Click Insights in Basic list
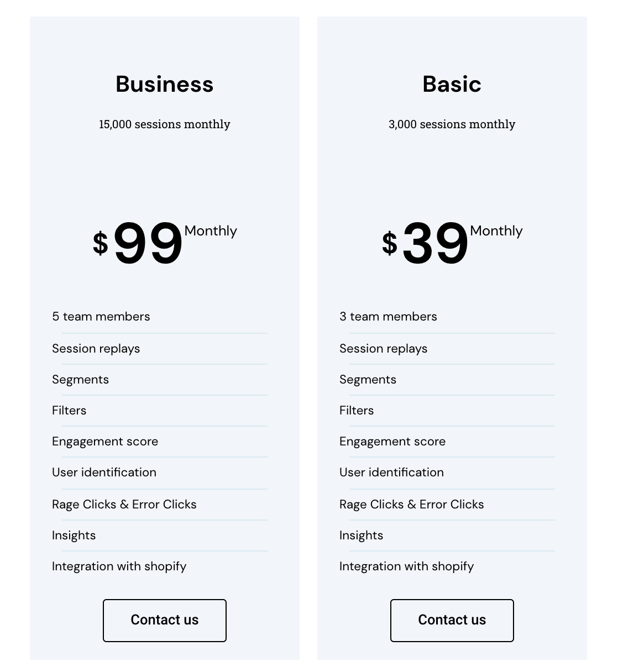The height and width of the screenshot is (672, 618). click(361, 535)
